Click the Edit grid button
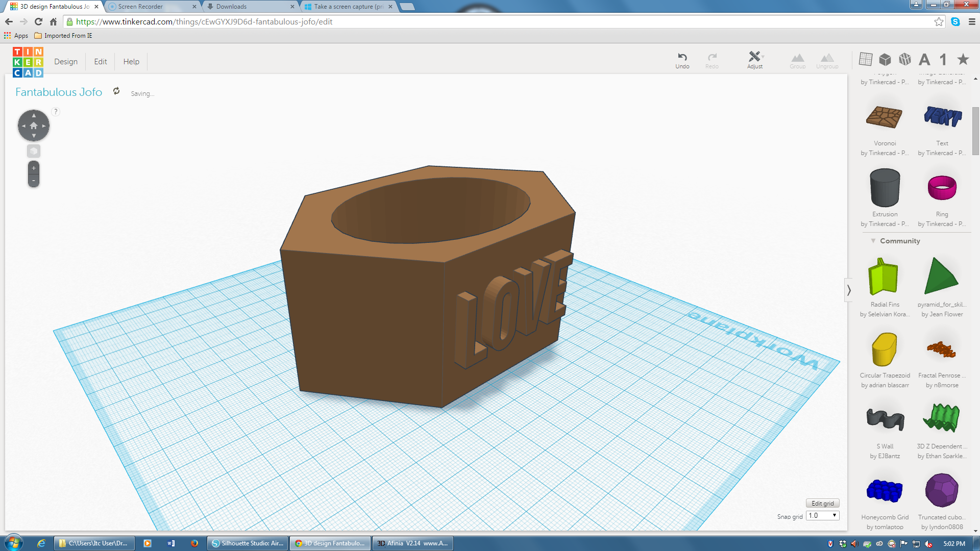Image resolution: width=980 pixels, height=551 pixels. (x=822, y=503)
